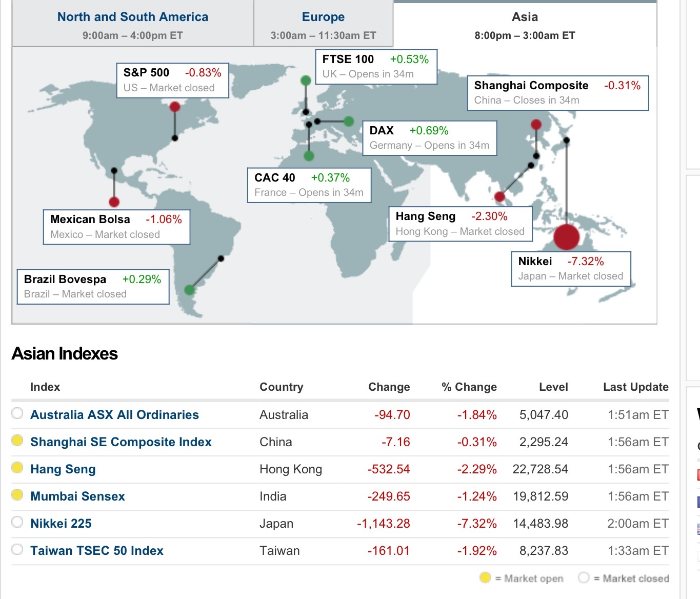Click the Index column header
The height and width of the screenshot is (599, 700).
(45, 387)
